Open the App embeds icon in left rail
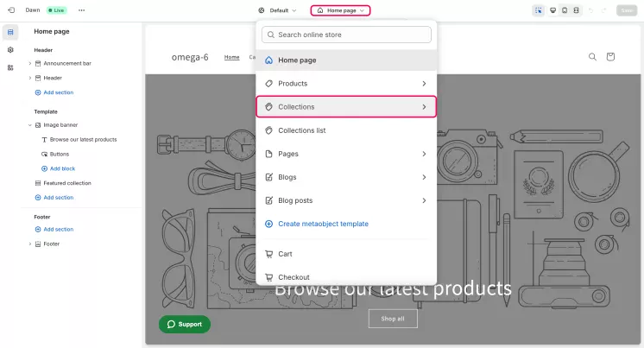This screenshot has width=644, height=348. pyautogui.click(x=10, y=67)
